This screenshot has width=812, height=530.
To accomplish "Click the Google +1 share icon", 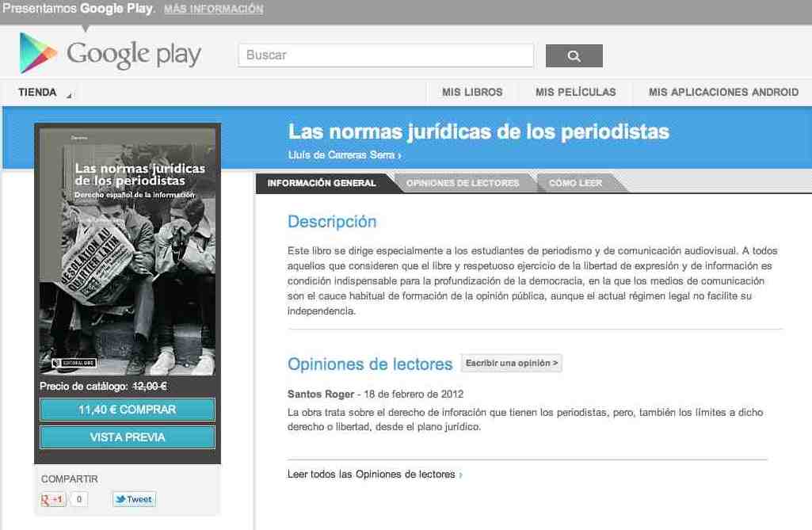I will point(53,499).
